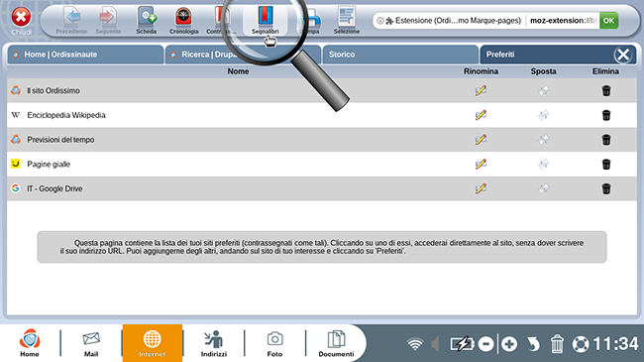Click the Sposta column header
Viewport: 644px width, 362px height.
click(x=543, y=71)
